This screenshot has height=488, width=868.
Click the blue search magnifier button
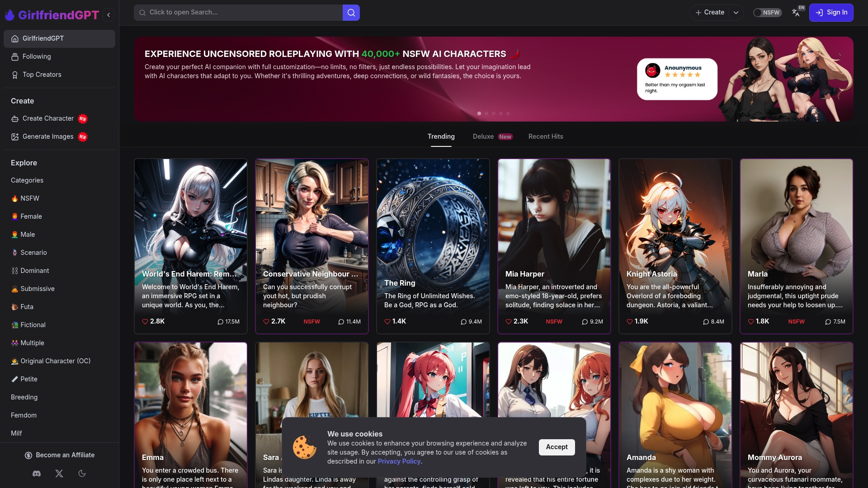point(351,13)
